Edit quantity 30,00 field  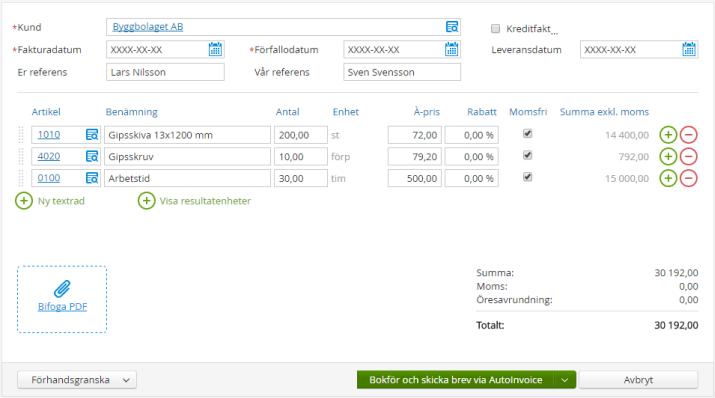pos(301,178)
